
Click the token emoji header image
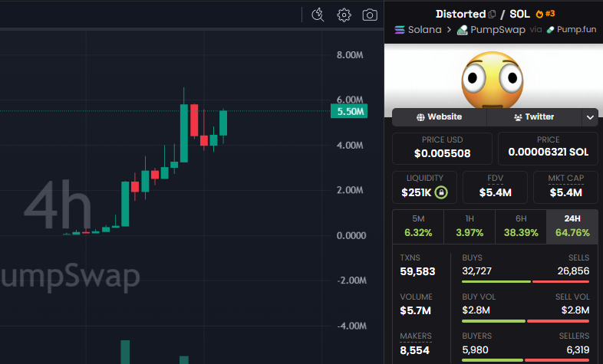(493, 80)
